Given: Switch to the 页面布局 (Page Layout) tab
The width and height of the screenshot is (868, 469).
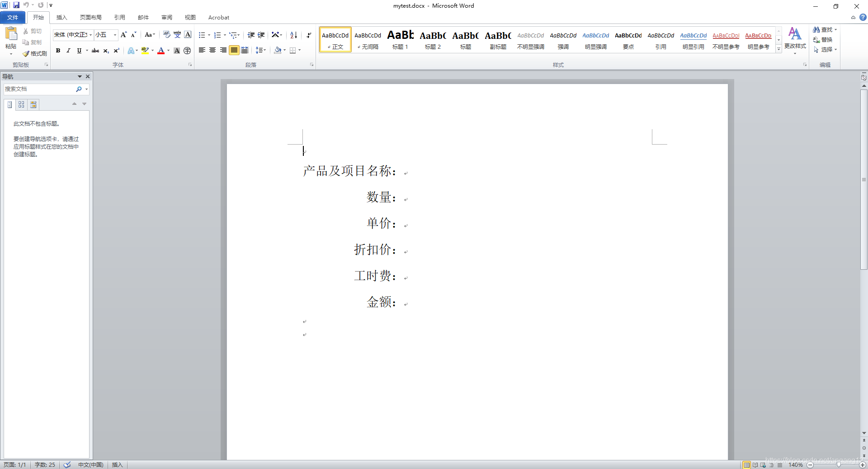Looking at the screenshot, I should (91, 18).
